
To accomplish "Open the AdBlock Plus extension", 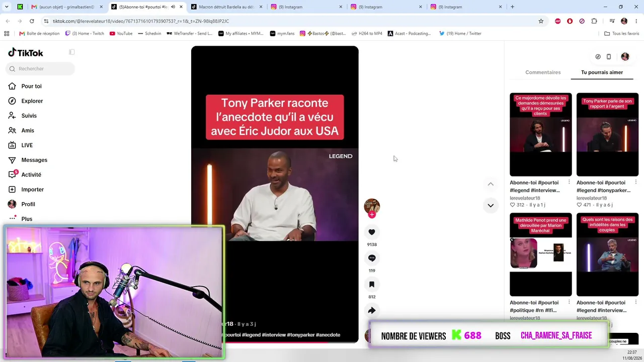I will point(557,21).
